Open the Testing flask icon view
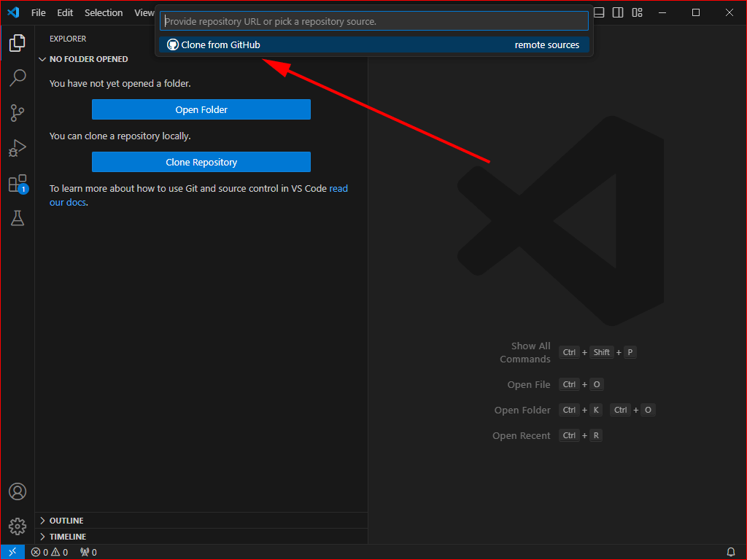Screen dimensions: 747x560 [18, 218]
